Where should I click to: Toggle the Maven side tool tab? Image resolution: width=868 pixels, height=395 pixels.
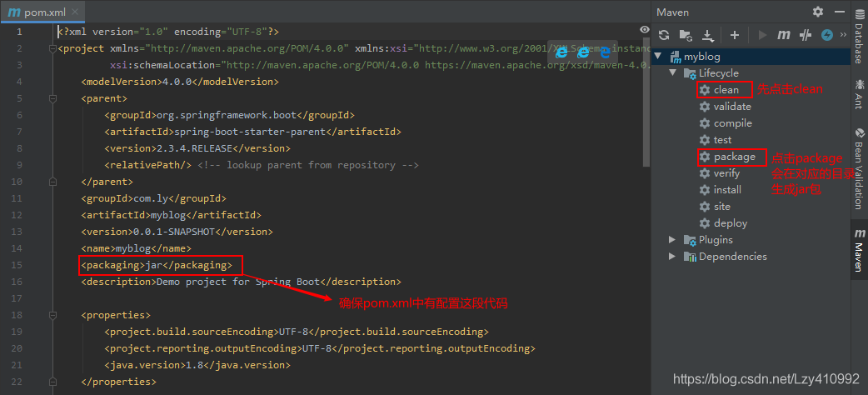[x=859, y=249]
